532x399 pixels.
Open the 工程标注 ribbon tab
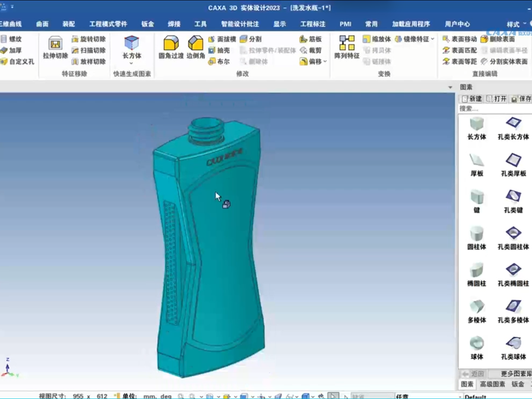click(x=313, y=24)
